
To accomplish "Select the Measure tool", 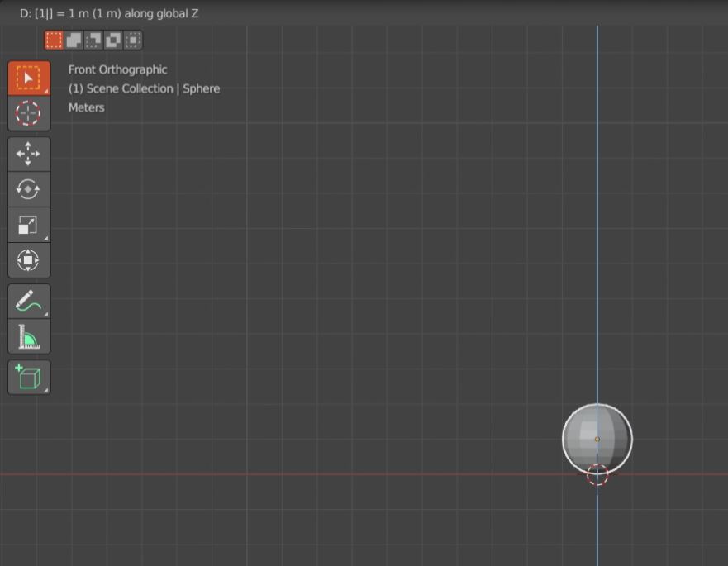I will tap(28, 335).
